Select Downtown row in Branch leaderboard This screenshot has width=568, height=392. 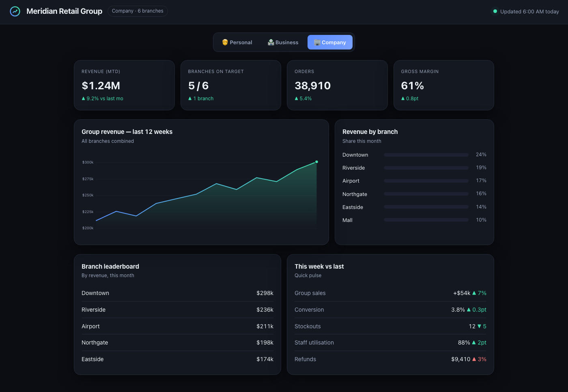click(177, 293)
